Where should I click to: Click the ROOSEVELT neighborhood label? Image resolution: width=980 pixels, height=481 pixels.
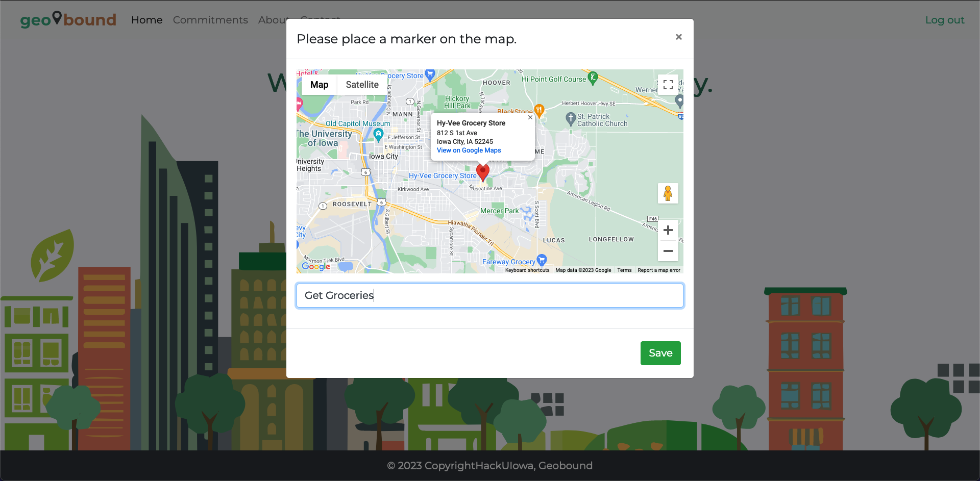coord(352,204)
